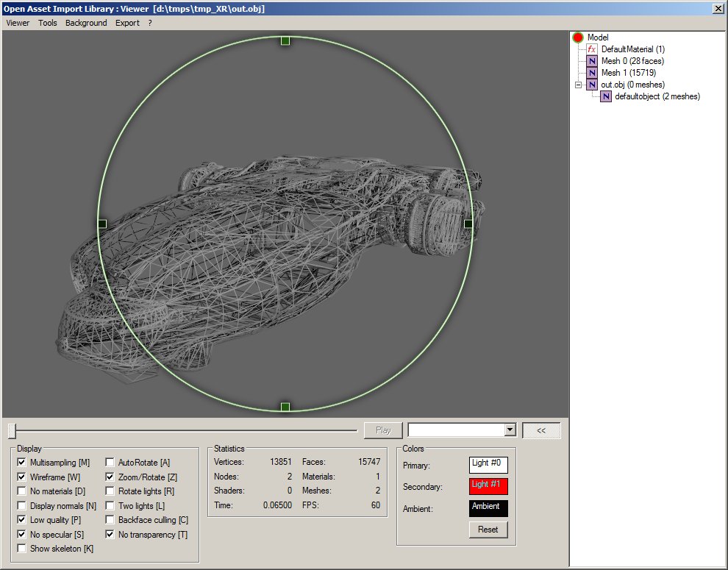Select the Mesh 0 node icon

[592, 61]
